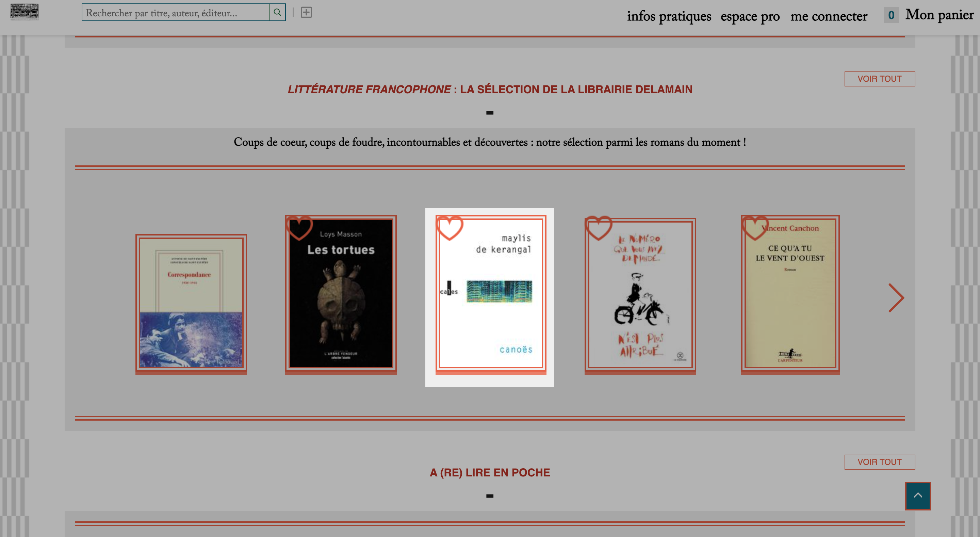This screenshot has height=537, width=980.
Task: Click the back-to-top arrow button
Action: point(918,495)
